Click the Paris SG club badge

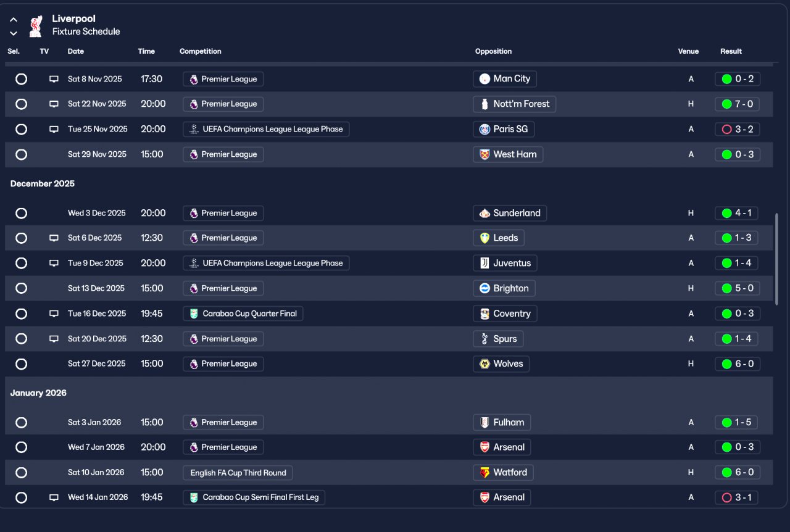click(x=484, y=130)
